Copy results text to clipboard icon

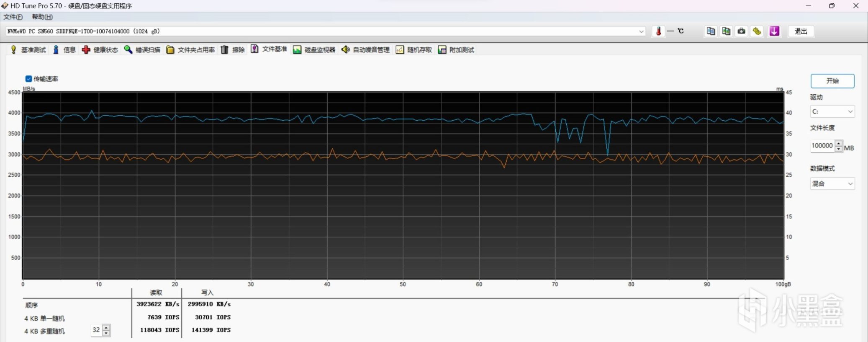click(x=711, y=31)
